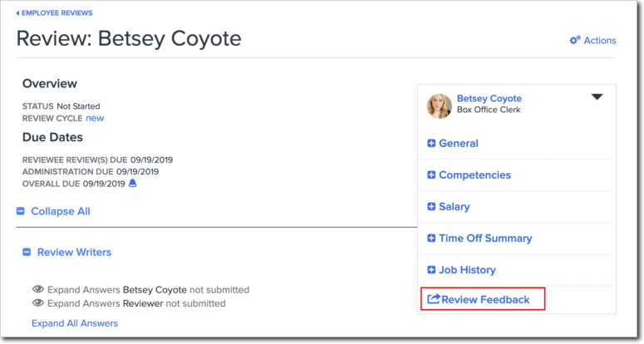The width and height of the screenshot is (644, 344).
Task: Click the plus icon next to Salary
Action: [x=431, y=207]
